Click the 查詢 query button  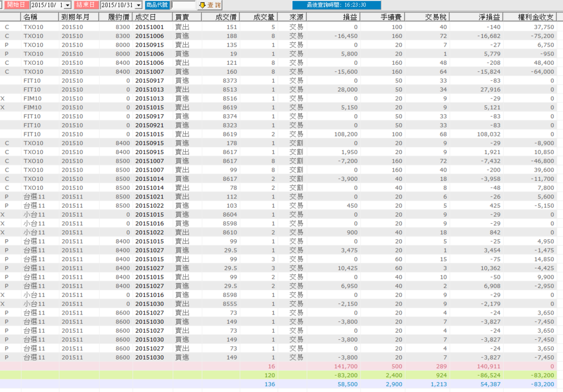[209, 5]
